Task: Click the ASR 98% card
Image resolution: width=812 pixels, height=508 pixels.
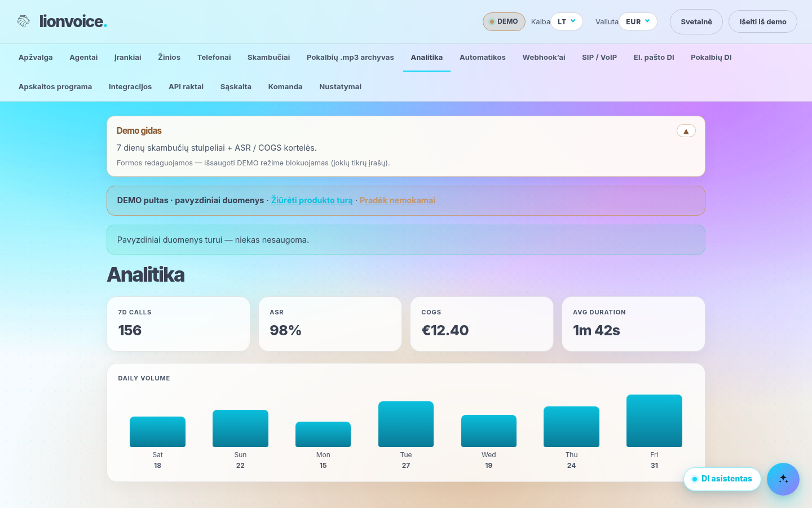Action: [x=330, y=324]
